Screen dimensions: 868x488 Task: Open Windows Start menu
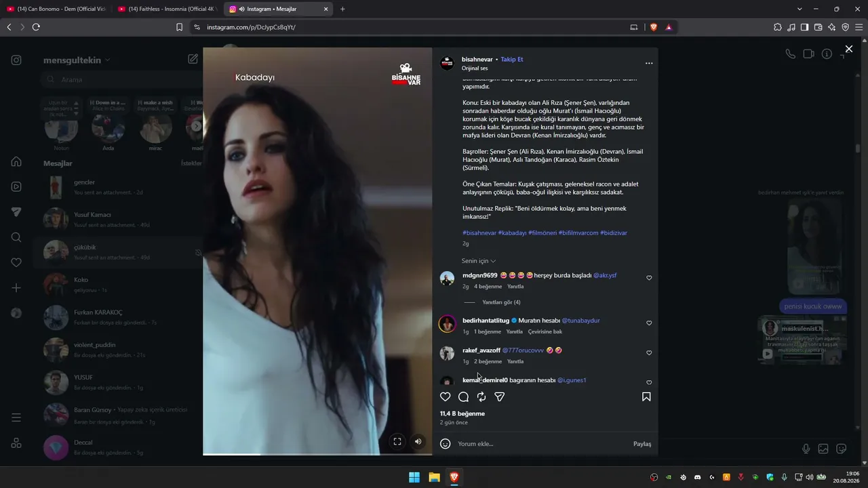[414, 477]
